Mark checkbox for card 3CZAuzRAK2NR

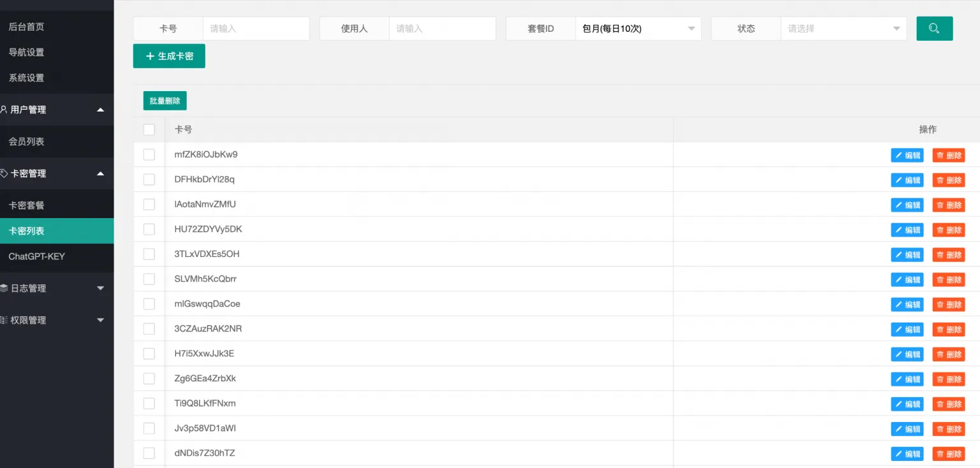click(x=149, y=328)
